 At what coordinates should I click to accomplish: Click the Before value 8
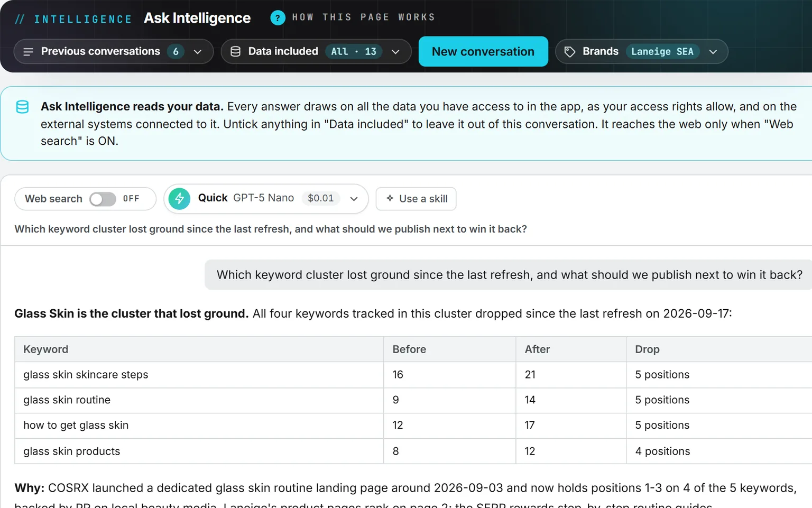point(395,451)
